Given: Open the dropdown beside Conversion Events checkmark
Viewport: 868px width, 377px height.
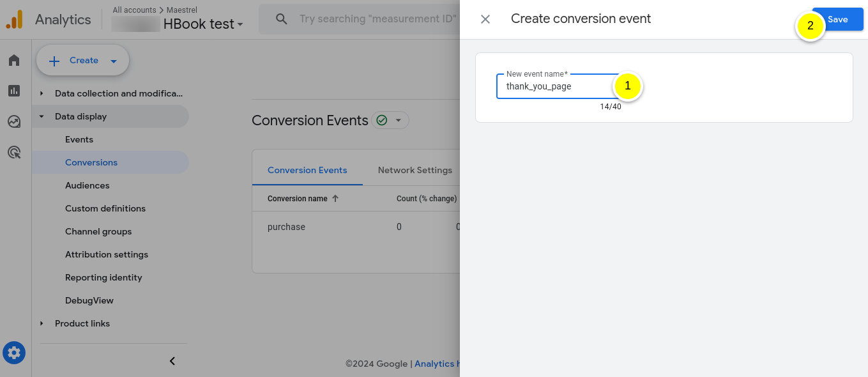Looking at the screenshot, I should pyautogui.click(x=399, y=120).
